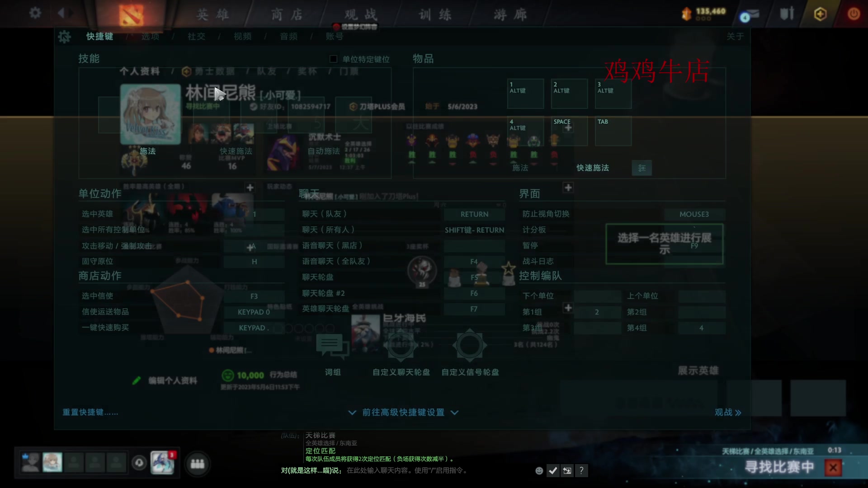Click the party group icon
The height and width of the screenshot is (488, 868).
(197, 464)
